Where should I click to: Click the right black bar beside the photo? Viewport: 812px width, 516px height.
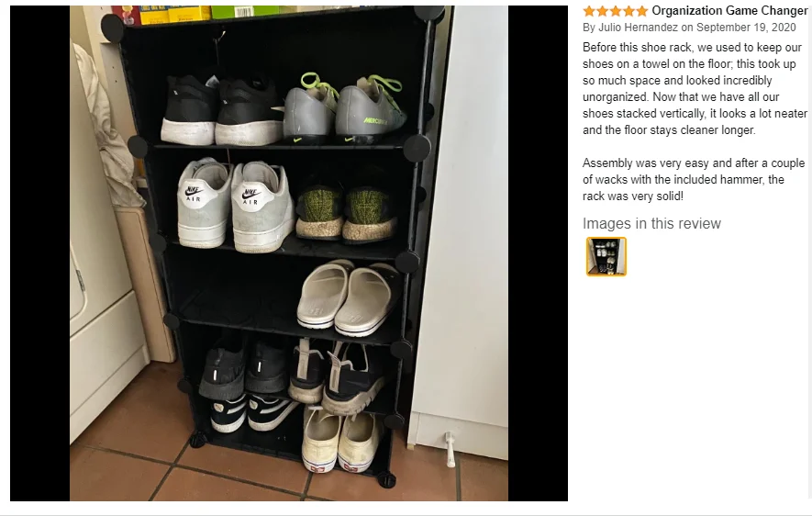(538, 253)
